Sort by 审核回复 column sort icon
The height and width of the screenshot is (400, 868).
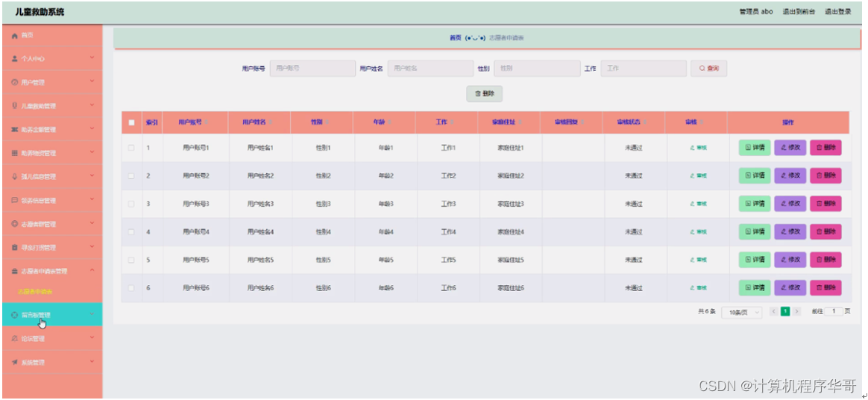[x=582, y=122]
